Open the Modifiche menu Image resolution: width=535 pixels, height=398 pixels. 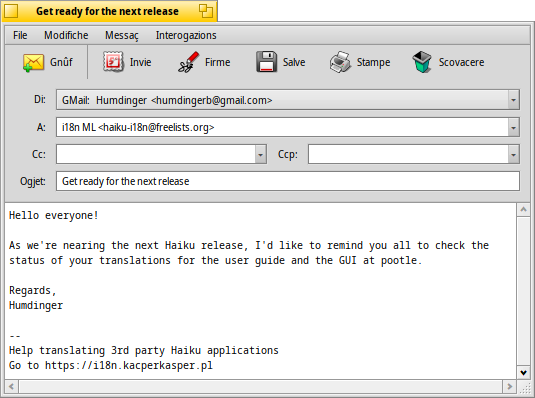point(66,35)
